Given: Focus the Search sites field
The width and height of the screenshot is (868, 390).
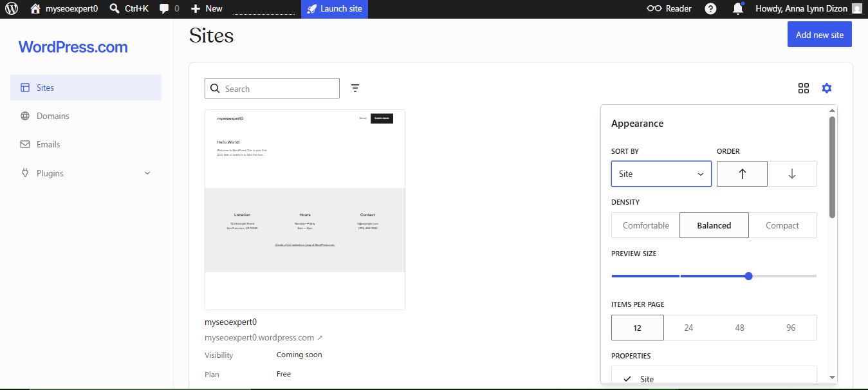Looking at the screenshot, I should pos(272,89).
